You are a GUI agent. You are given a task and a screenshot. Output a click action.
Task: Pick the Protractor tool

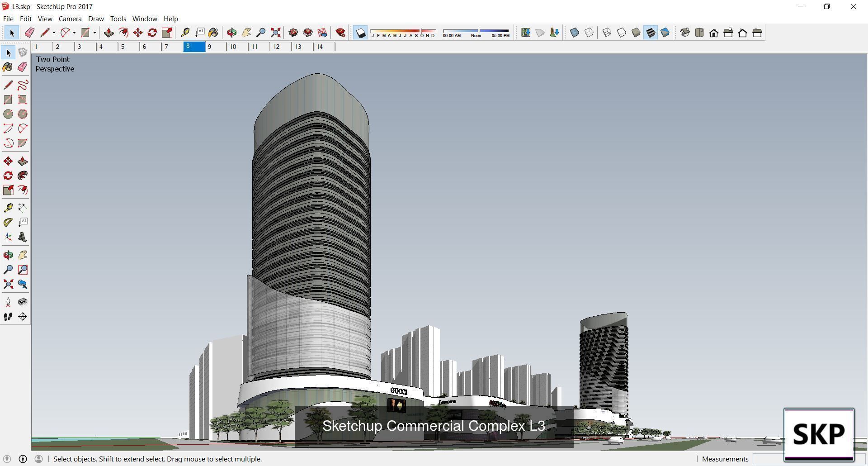click(8, 222)
